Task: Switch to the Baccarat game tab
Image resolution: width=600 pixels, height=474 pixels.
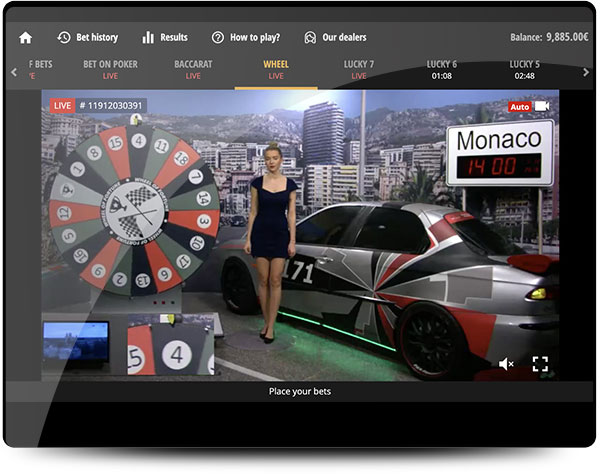Action: (x=193, y=69)
